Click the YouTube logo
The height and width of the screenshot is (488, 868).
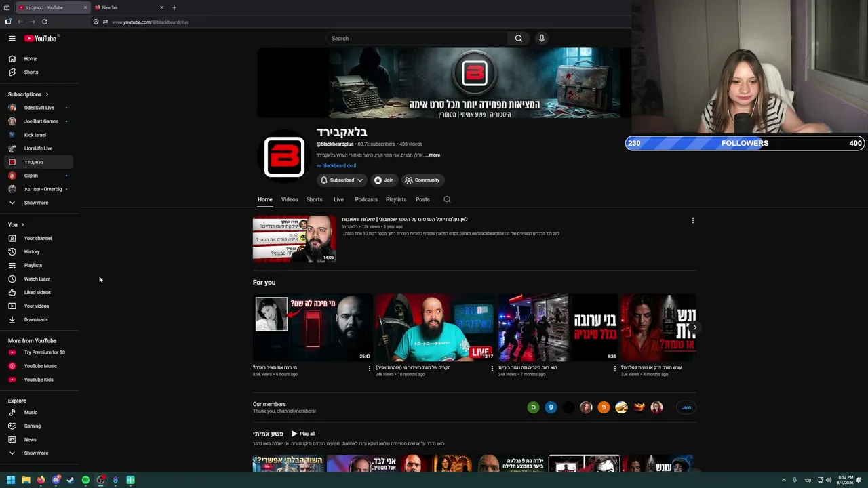(x=41, y=39)
